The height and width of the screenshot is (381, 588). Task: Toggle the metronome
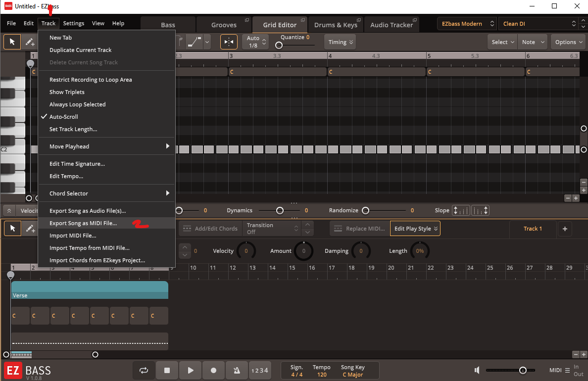237,371
